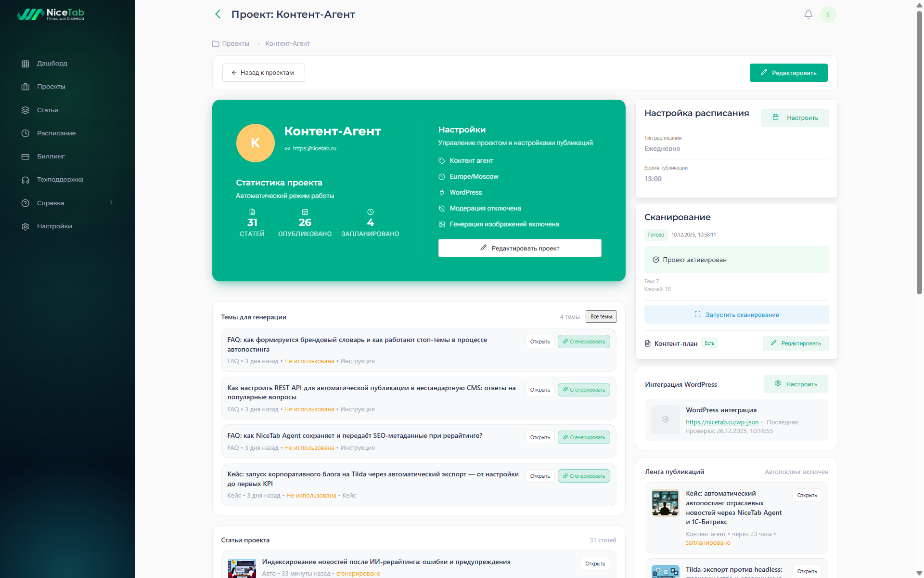Click the Настройки gear icon in sidebar

click(x=26, y=226)
